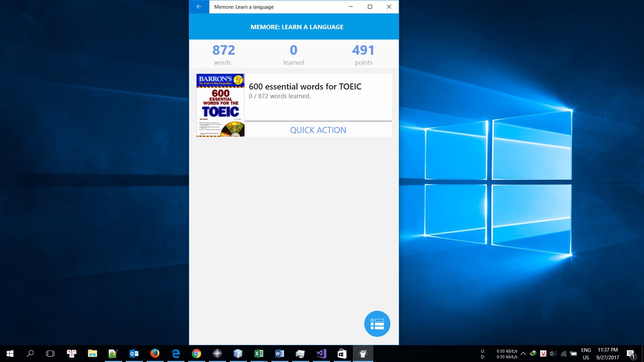This screenshot has height=362, width=644.
Task: Click the Barron's TOEIC book cover
Action: 220,105
